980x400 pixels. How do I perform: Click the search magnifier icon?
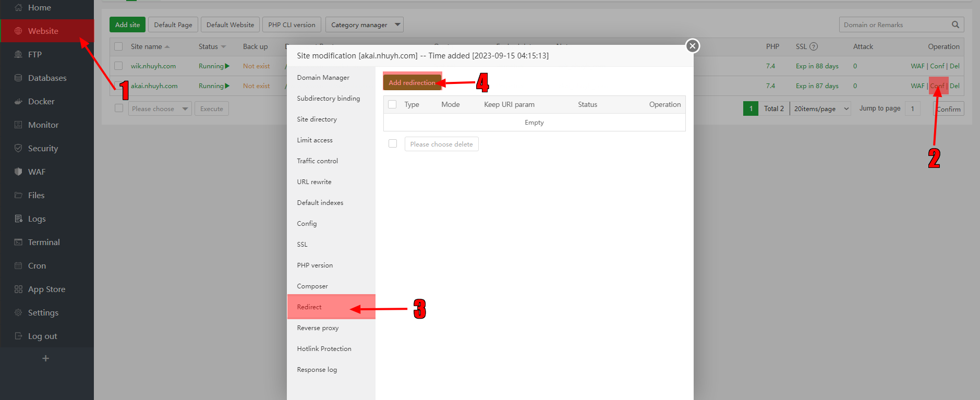click(955, 25)
